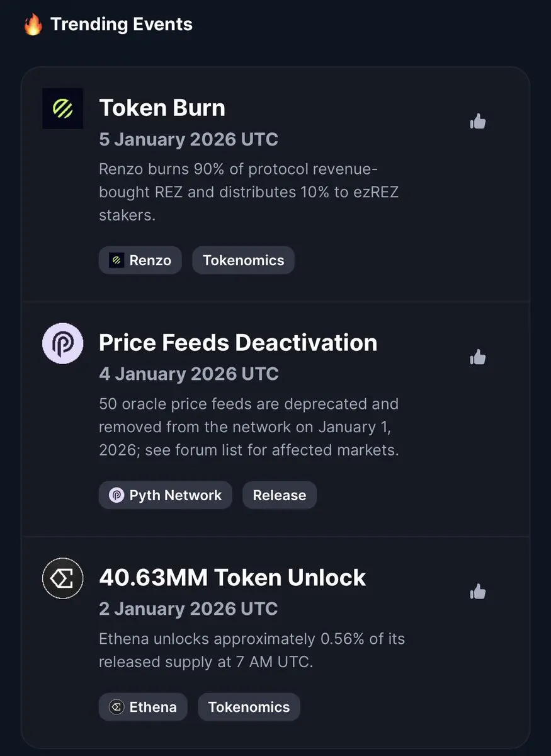Filter by Tokenomics tag under Token Burn
The width and height of the screenshot is (551, 756).
(x=243, y=260)
